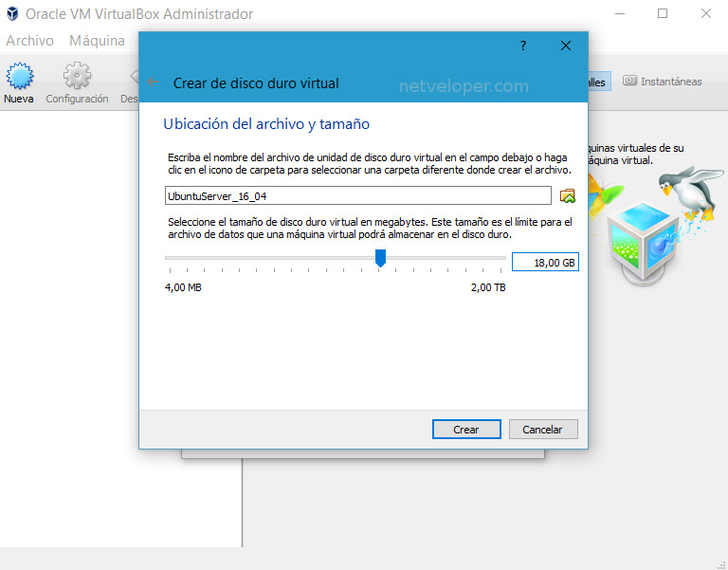
Task: Click the Ubicación del archivo y tamaño heading
Action: [x=266, y=124]
